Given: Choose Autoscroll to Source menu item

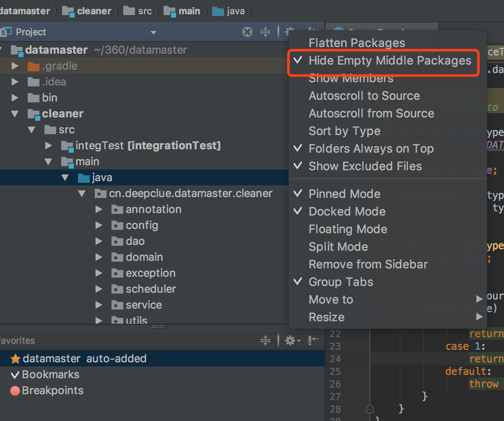Looking at the screenshot, I should coord(364,96).
